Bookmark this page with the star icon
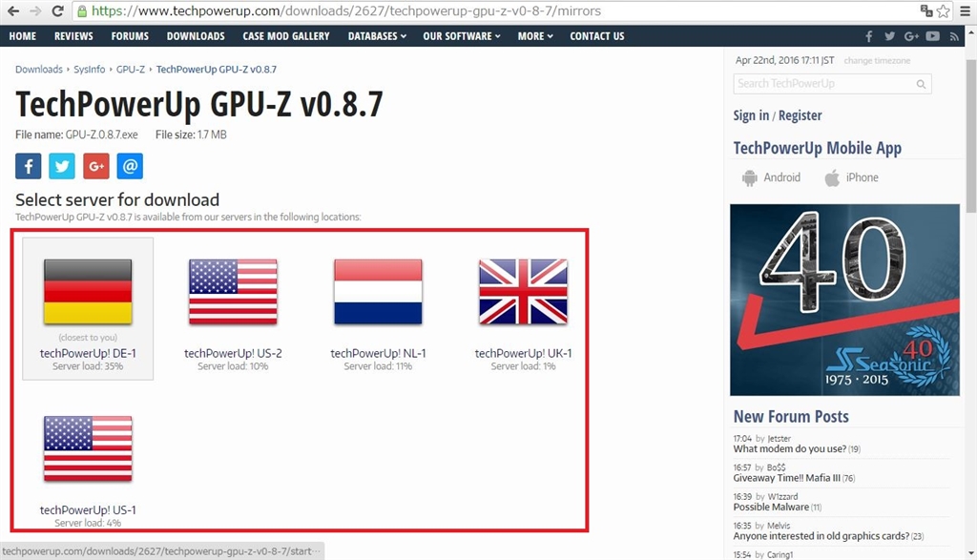 click(944, 10)
